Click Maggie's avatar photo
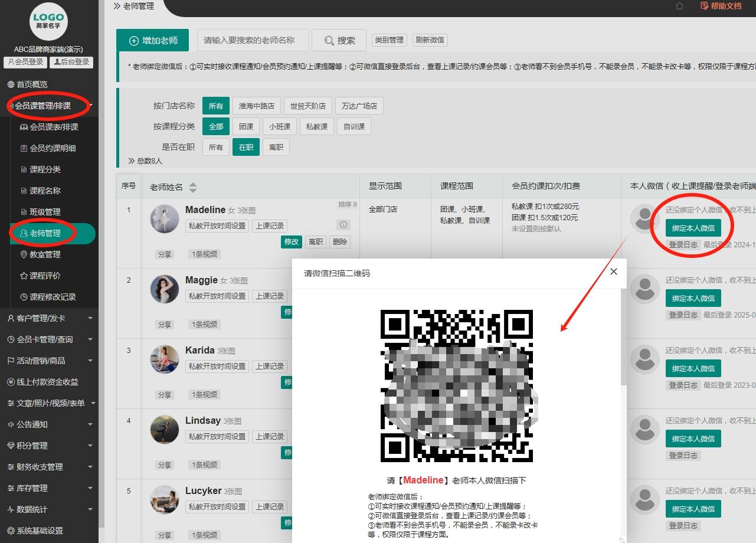Image resolution: width=756 pixels, height=543 pixels. 165,289
